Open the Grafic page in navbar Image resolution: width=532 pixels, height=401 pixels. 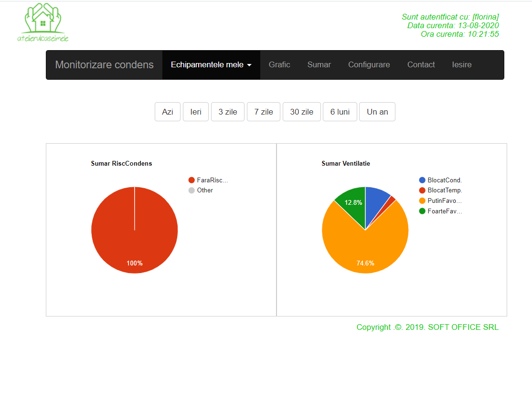279,65
